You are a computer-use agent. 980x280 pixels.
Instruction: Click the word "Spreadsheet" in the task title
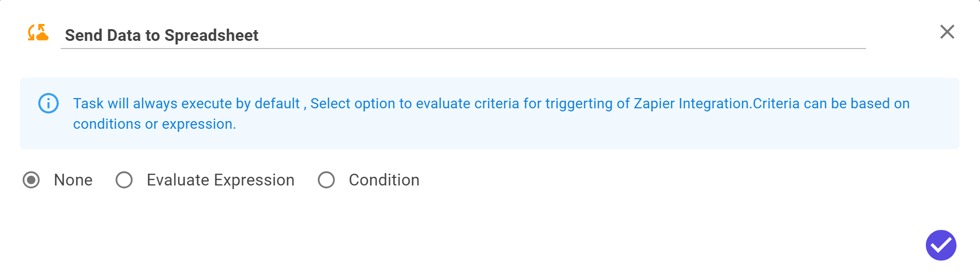(x=211, y=35)
